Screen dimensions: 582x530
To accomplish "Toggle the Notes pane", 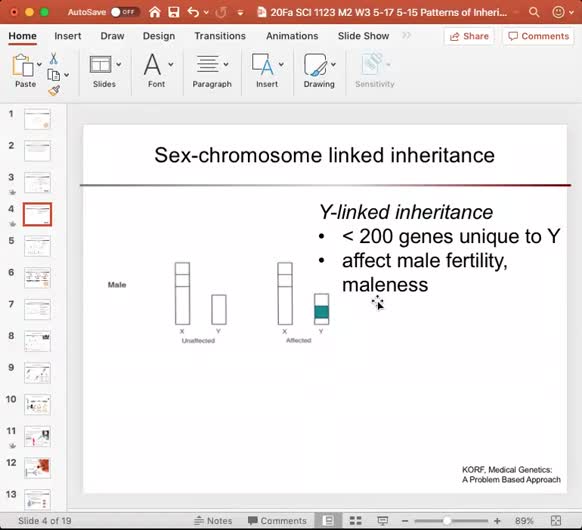I will pyautogui.click(x=213, y=521).
